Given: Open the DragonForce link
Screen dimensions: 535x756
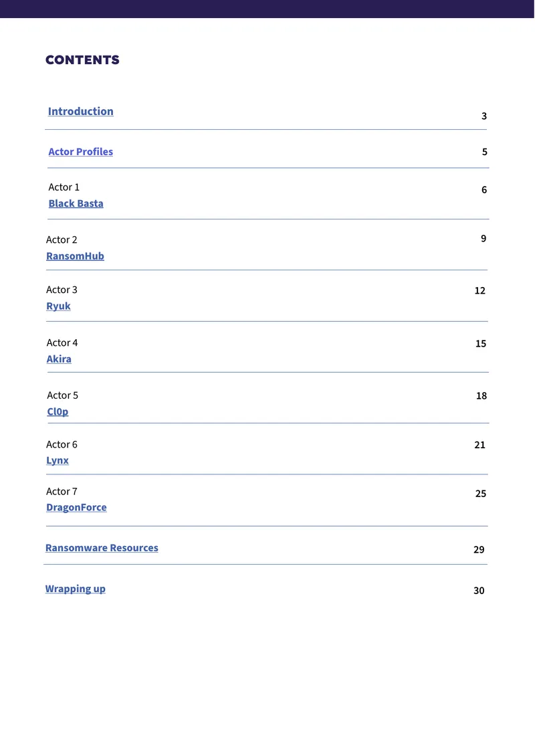Looking at the screenshot, I should (76, 507).
